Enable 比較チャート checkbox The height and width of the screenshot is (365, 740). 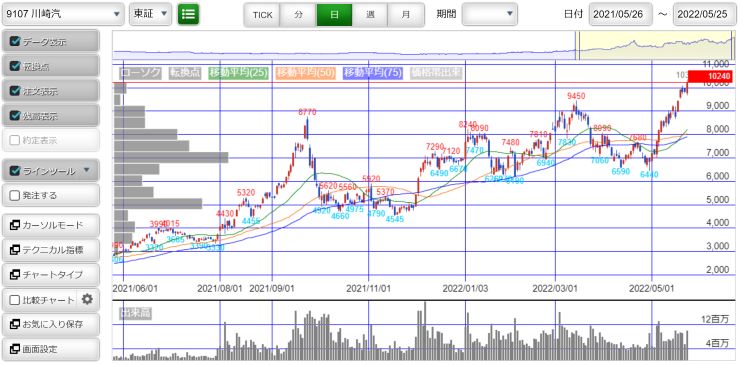(x=15, y=300)
